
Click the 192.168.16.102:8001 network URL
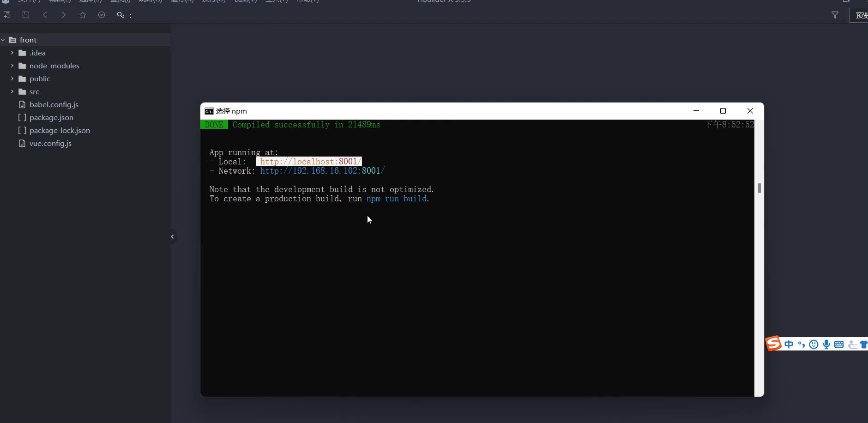tap(322, 171)
